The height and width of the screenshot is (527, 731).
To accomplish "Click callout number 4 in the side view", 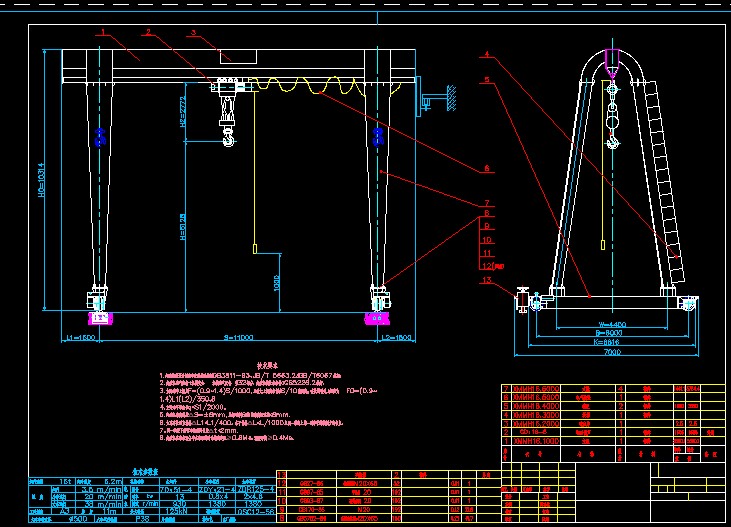I will [x=487, y=55].
